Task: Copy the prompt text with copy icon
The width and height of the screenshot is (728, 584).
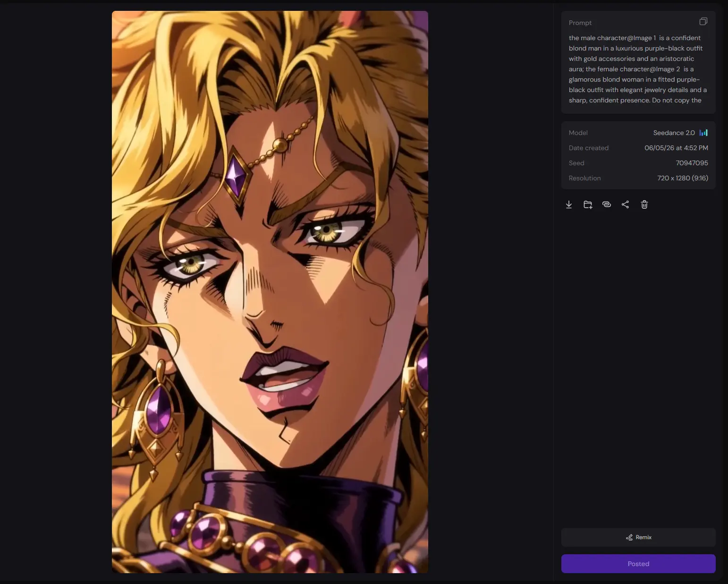Action: point(703,22)
